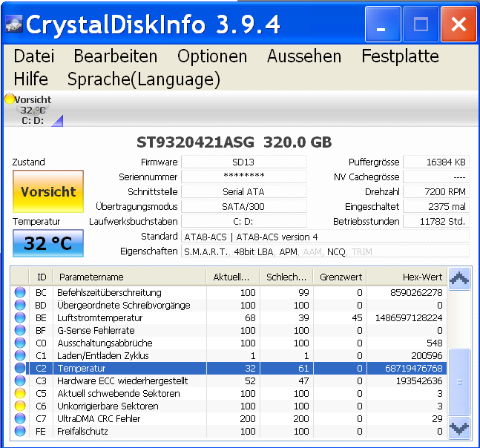The height and width of the screenshot is (448, 480).
Task: Click the status circle for BC Befehlszeitüberschreitung
Action: (20, 292)
